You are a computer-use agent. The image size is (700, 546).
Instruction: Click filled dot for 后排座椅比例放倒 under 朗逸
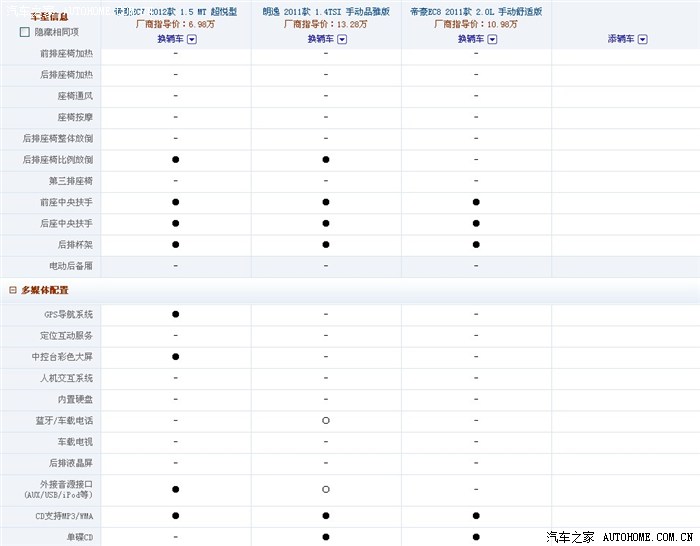tap(326, 159)
